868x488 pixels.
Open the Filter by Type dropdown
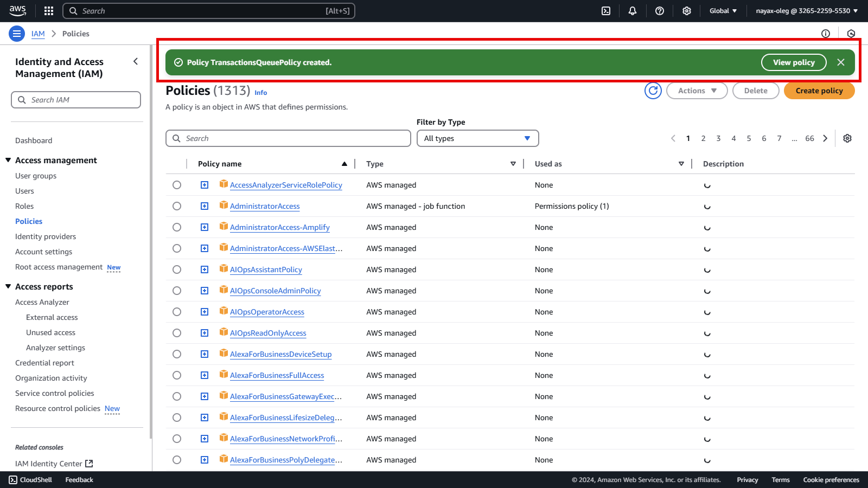[x=477, y=138]
